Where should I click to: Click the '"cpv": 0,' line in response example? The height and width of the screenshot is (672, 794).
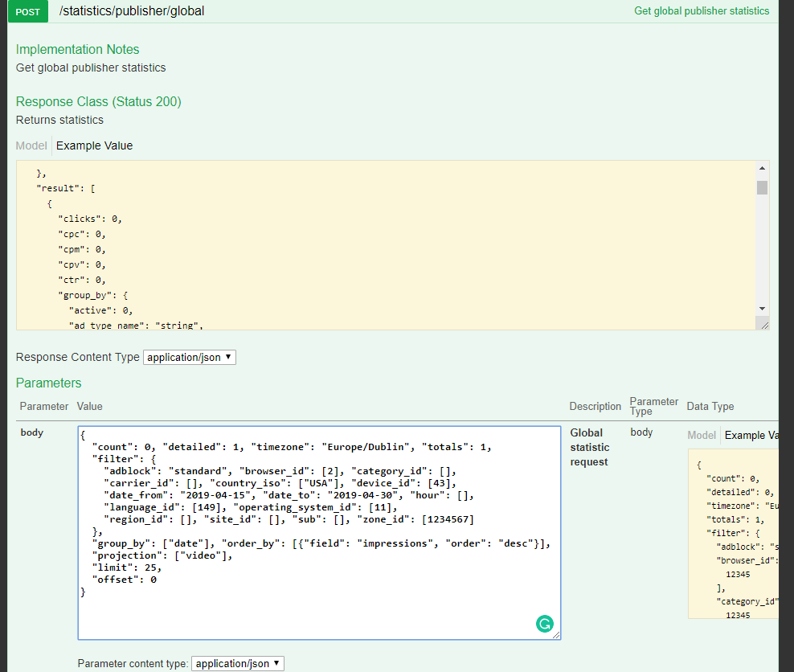(82, 264)
